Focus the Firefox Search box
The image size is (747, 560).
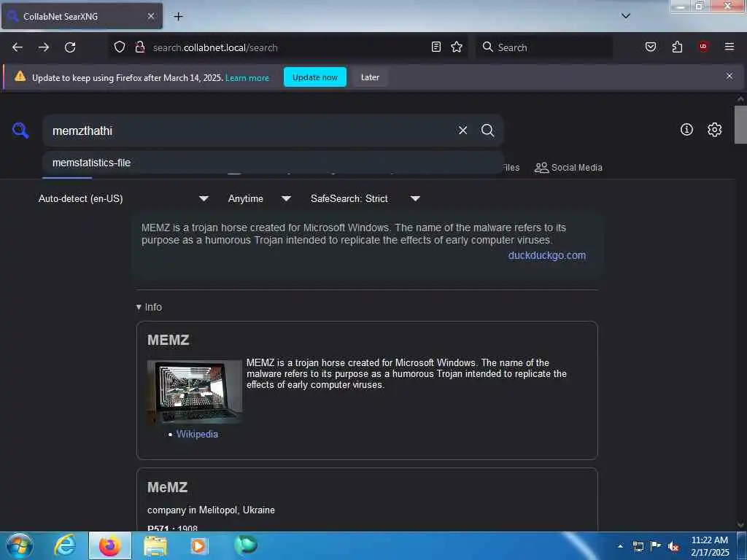[543, 47]
